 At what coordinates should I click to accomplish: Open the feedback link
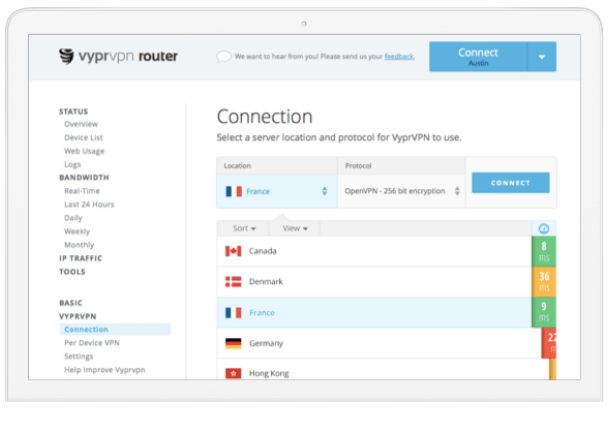pos(399,57)
